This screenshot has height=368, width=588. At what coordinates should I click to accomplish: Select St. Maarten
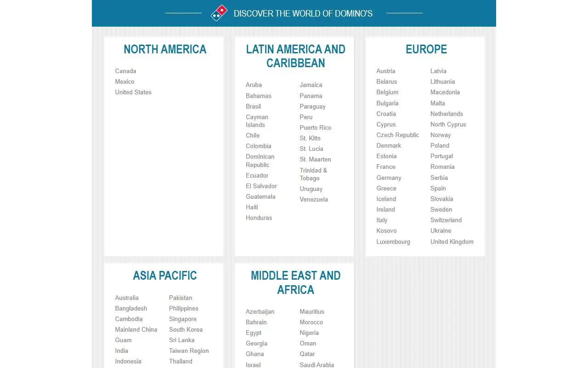tap(315, 159)
